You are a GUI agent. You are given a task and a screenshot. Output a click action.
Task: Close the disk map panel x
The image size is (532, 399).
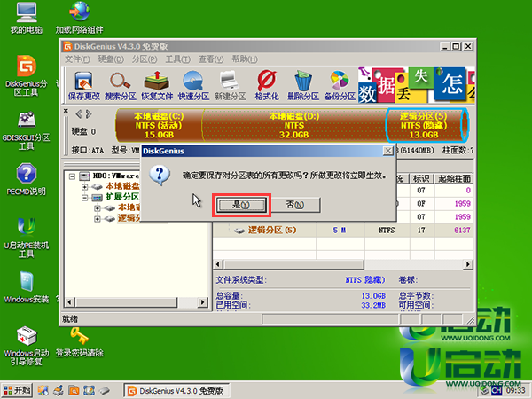[66, 111]
